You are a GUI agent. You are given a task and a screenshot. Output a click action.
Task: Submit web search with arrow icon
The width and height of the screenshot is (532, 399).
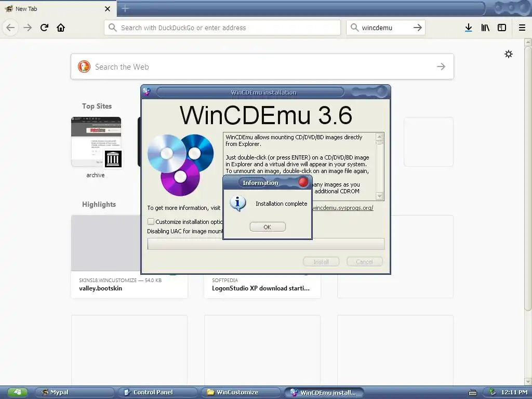point(441,66)
